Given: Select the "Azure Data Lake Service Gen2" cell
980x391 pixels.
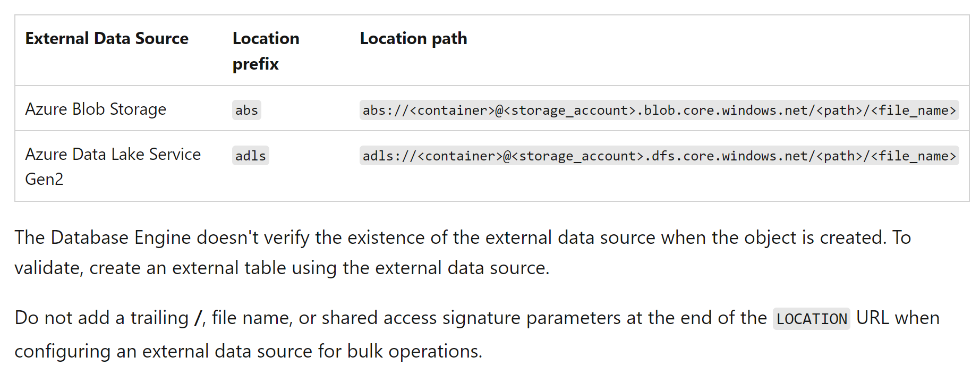Looking at the screenshot, I should (113, 166).
